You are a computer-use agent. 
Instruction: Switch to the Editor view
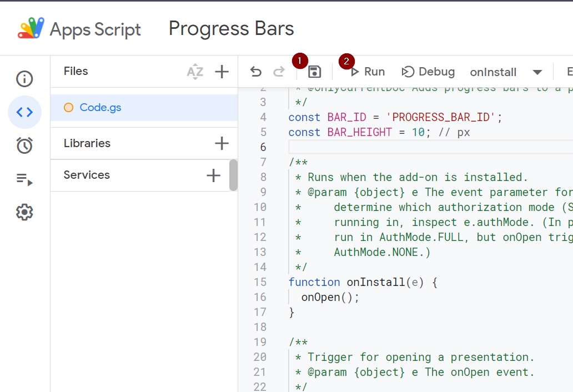pos(24,112)
